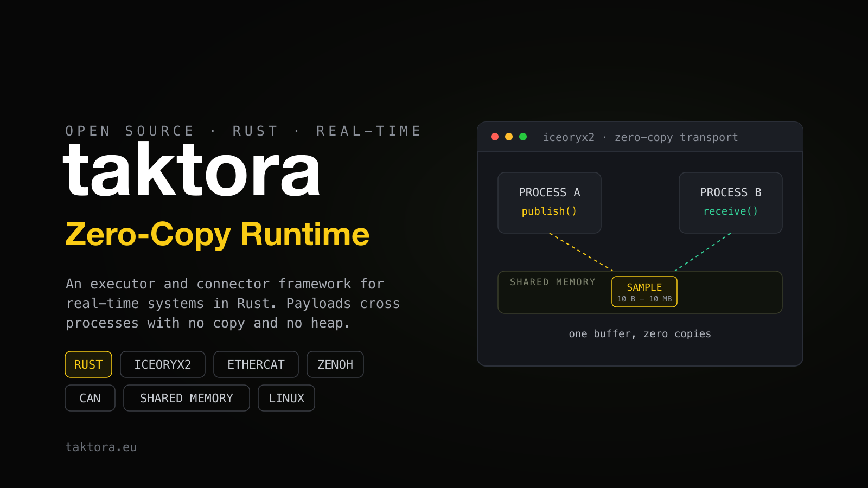Click the '10 B – 10 MB' text

click(x=644, y=299)
